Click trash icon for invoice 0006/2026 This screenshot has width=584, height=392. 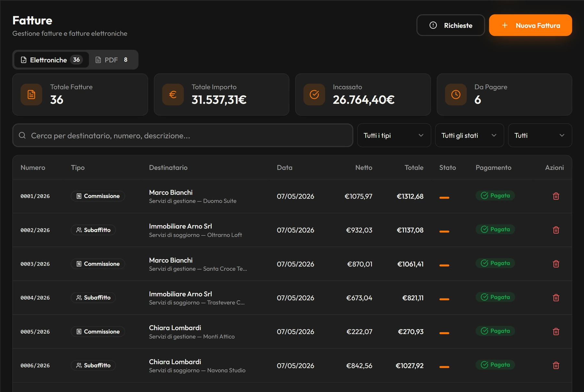point(556,365)
